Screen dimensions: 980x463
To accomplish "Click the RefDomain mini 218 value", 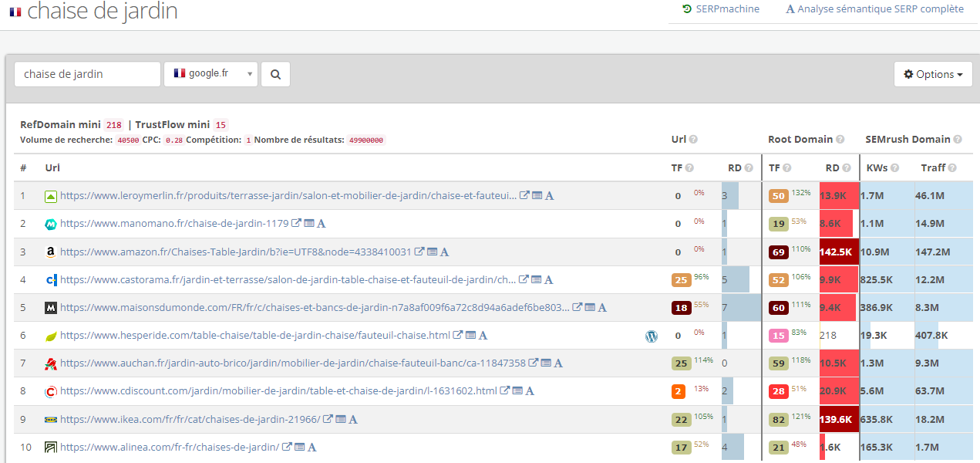I will coord(114,125).
